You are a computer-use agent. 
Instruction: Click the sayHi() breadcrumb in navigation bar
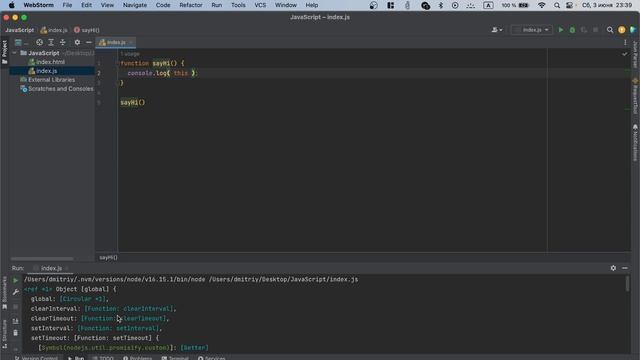point(87,30)
